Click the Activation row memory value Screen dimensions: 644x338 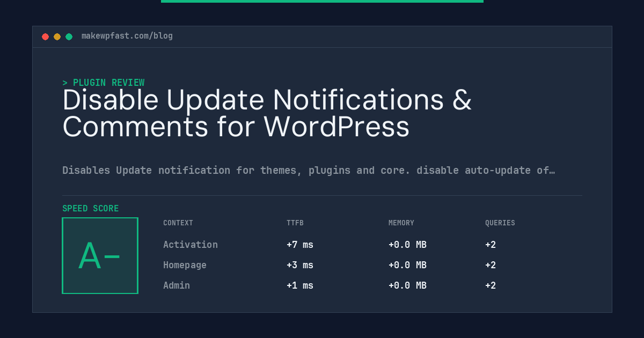pos(408,245)
